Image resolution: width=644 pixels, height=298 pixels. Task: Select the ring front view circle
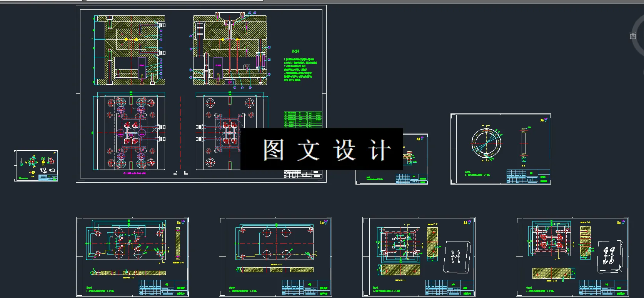pyautogui.click(x=486, y=143)
